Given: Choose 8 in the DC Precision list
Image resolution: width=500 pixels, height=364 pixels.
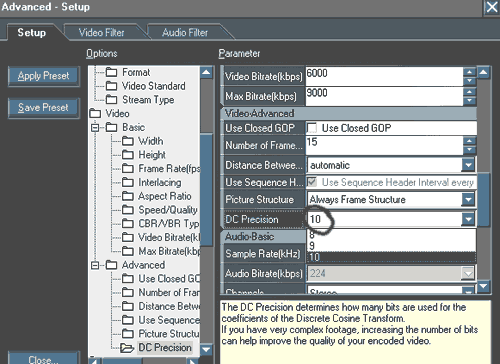Looking at the screenshot, I should point(391,235).
